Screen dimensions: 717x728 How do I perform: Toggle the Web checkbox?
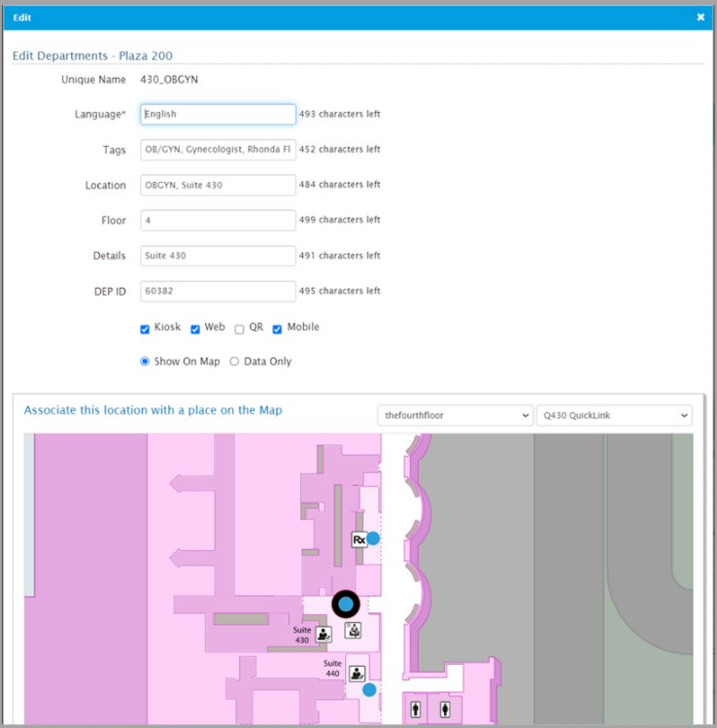[x=195, y=329]
